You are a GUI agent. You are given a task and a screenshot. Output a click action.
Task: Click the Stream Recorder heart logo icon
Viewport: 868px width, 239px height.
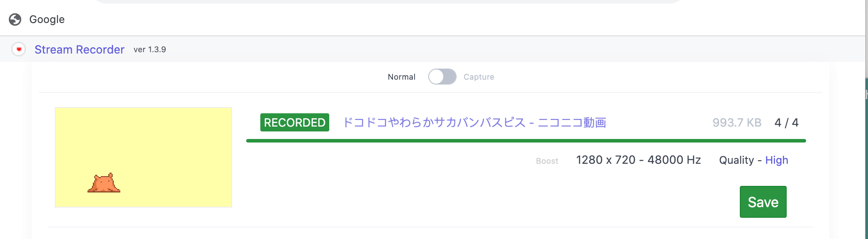(x=19, y=49)
